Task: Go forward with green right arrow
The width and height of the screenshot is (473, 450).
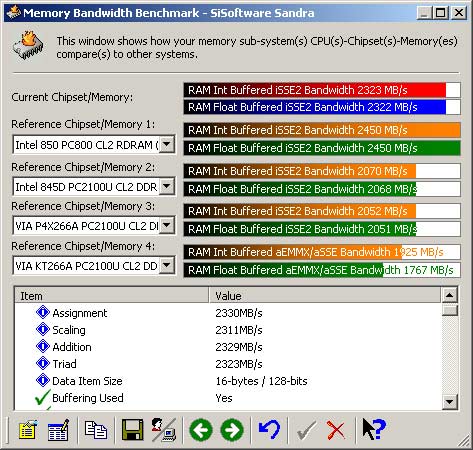Action: click(x=232, y=430)
